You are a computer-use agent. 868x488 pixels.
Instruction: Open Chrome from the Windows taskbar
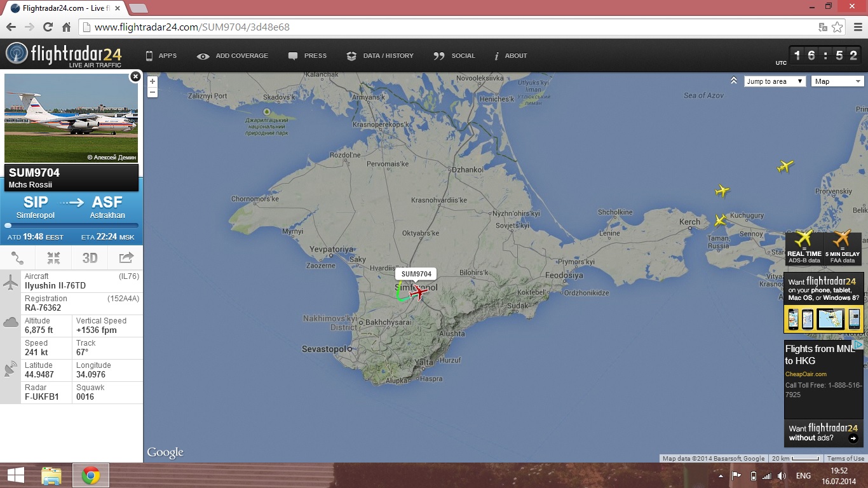point(91,475)
